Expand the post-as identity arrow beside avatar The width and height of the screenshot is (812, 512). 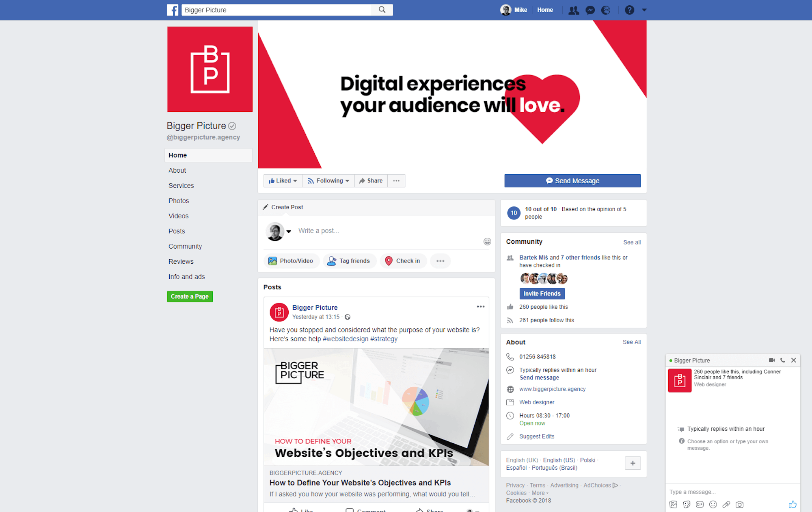tap(289, 231)
